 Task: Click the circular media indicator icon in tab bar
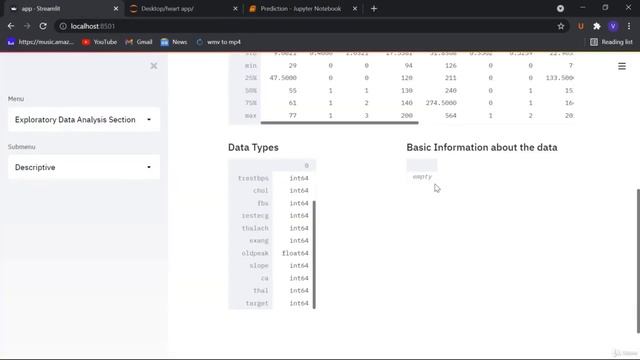tap(560, 9)
